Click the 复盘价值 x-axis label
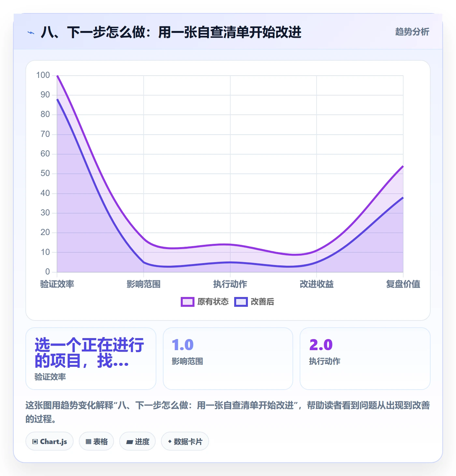This screenshot has width=456, height=476. click(x=403, y=284)
